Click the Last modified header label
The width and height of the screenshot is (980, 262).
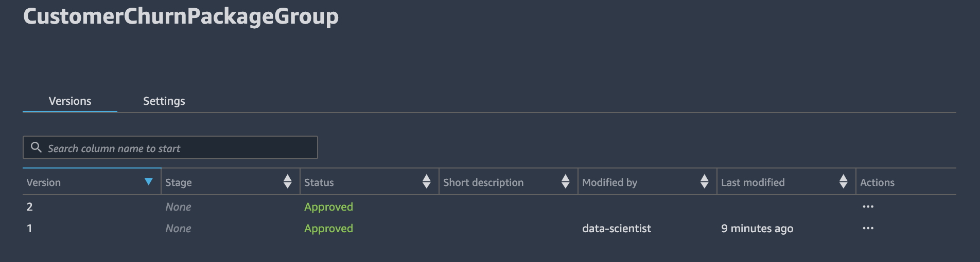752,182
